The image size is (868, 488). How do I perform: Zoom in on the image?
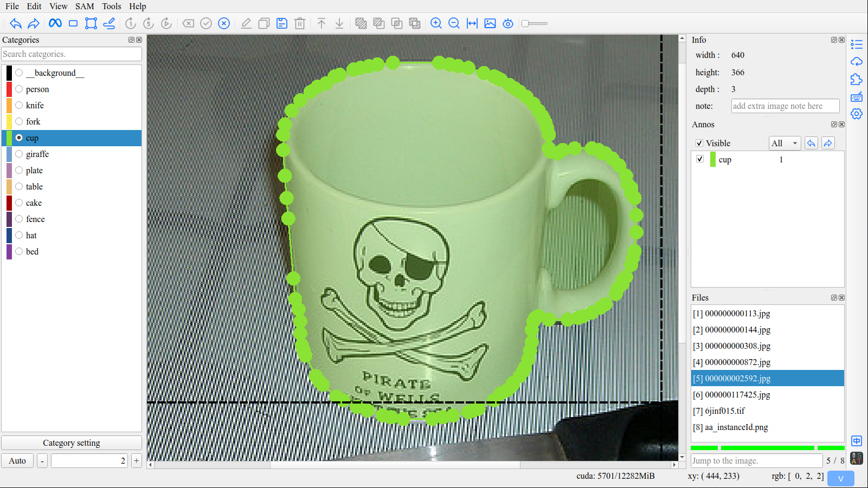click(x=436, y=23)
